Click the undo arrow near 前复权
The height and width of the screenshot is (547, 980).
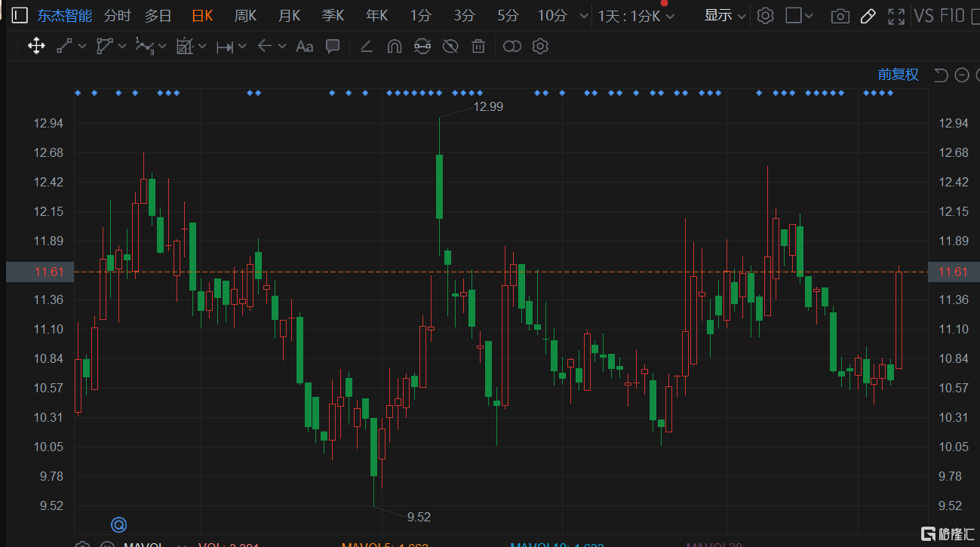[x=940, y=75]
